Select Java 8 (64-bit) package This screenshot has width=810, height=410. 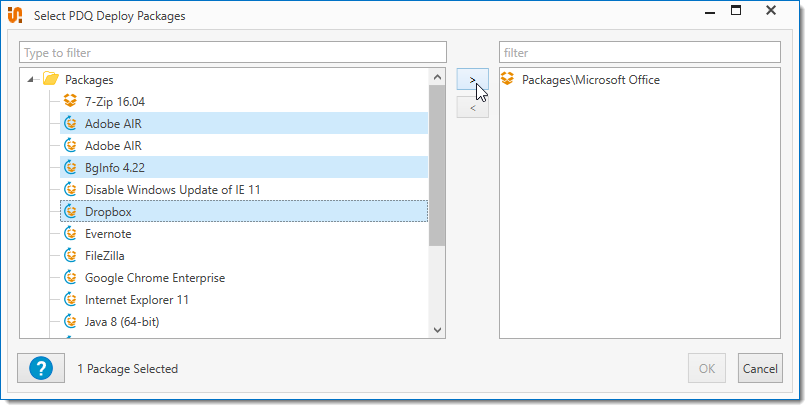pyautogui.click(x=122, y=321)
